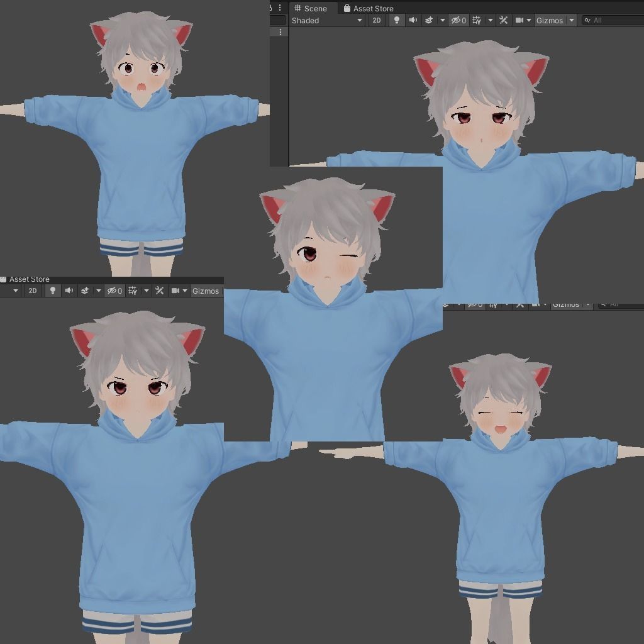Toggle 2D mode in lower-left toolbar
This screenshot has height=644, width=644.
coord(33,291)
